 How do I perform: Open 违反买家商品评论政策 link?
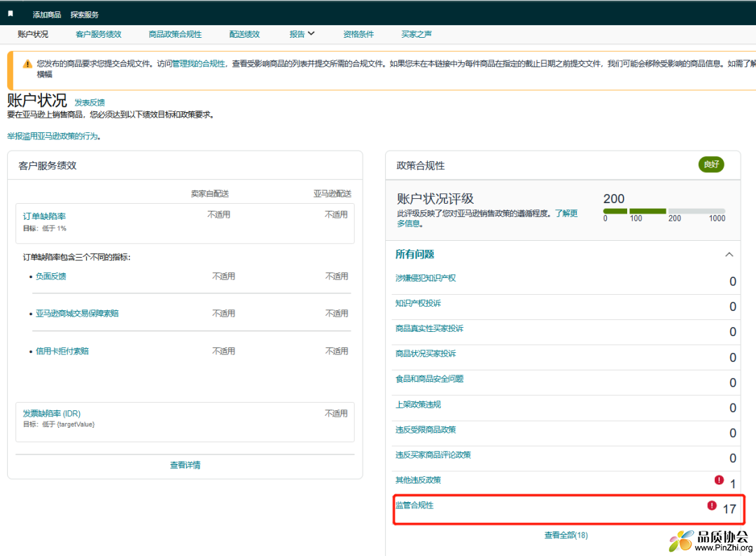(433, 454)
